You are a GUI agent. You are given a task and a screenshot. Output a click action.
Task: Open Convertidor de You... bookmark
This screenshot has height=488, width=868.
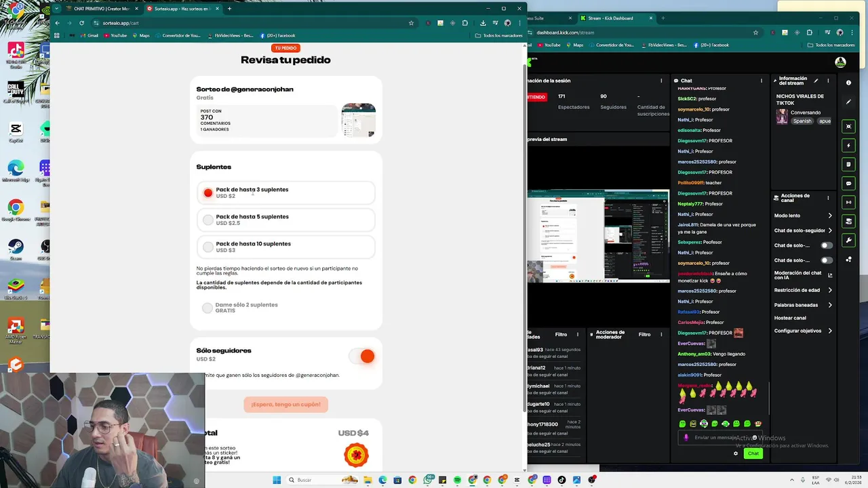coord(178,35)
